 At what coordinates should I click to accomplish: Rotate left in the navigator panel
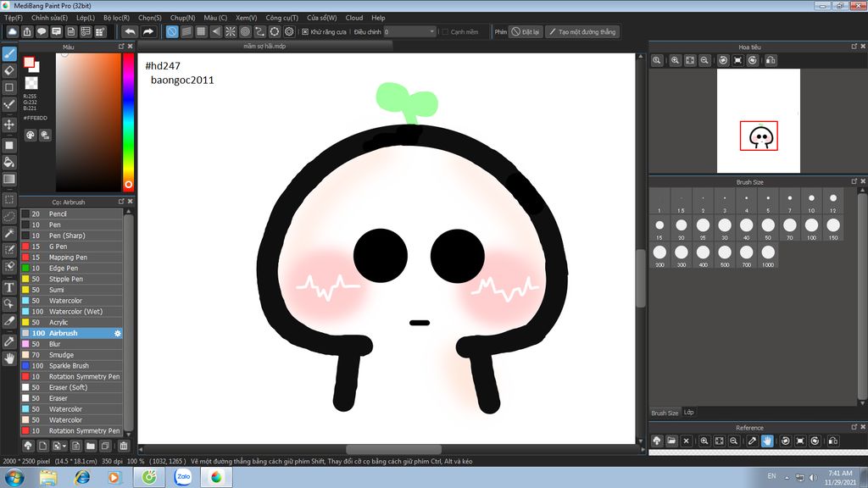(723, 60)
